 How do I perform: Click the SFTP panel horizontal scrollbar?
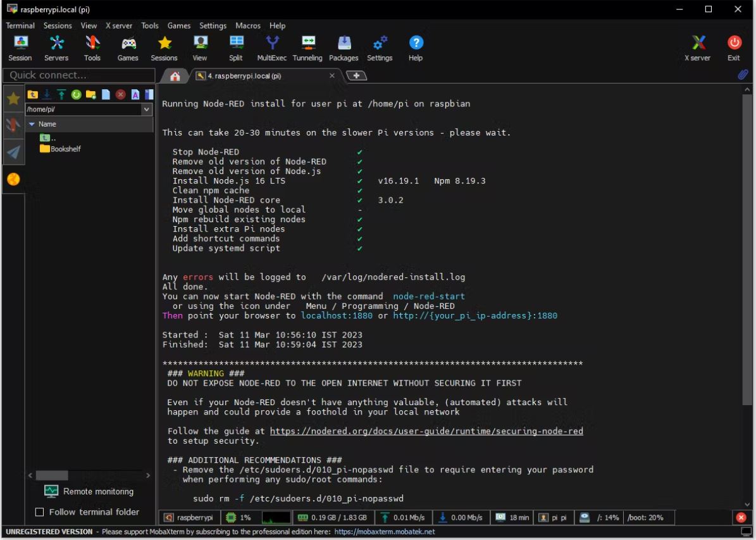(x=52, y=475)
